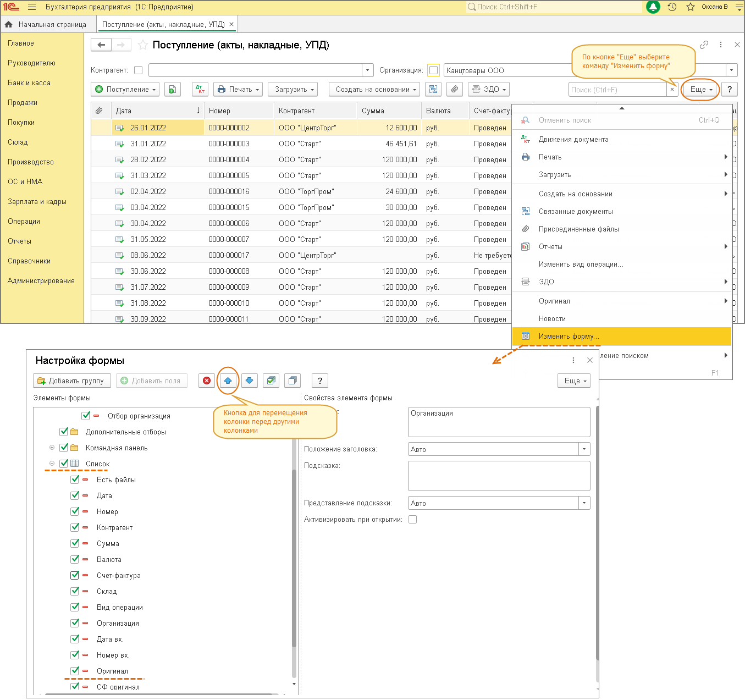Toggle Активизировать при открытии checkbox

tap(413, 519)
